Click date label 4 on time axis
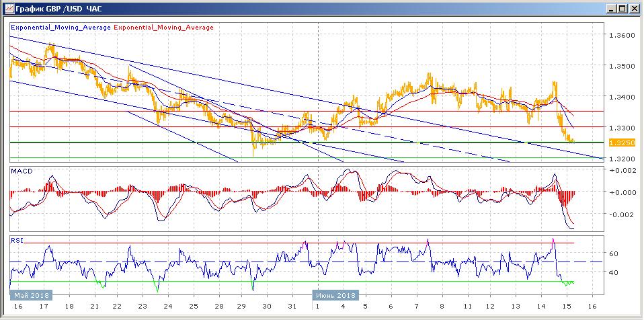 (343, 307)
